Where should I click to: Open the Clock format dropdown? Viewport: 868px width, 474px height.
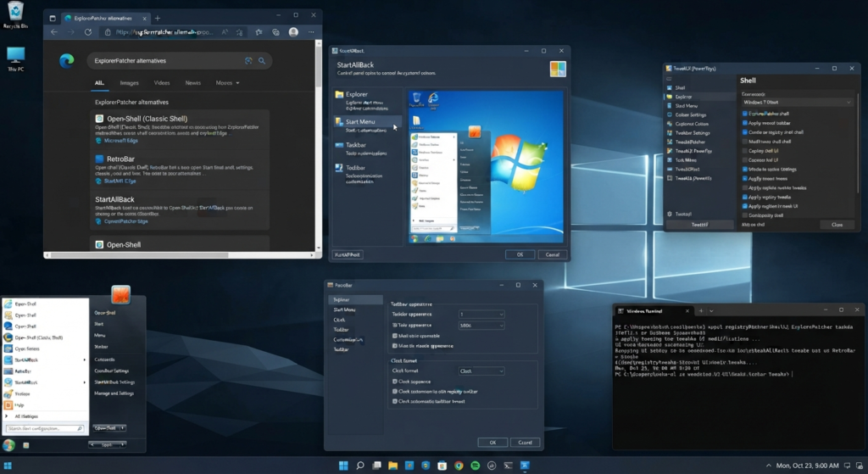click(x=481, y=371)
